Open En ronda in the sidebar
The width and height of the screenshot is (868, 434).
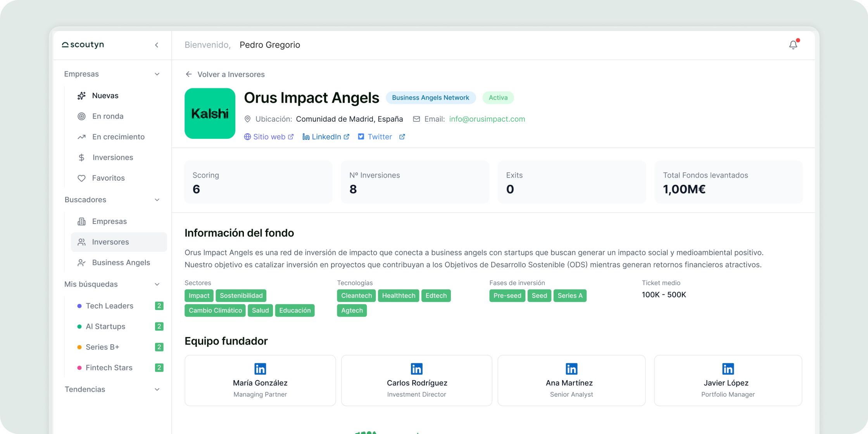(x=119, y=116)
